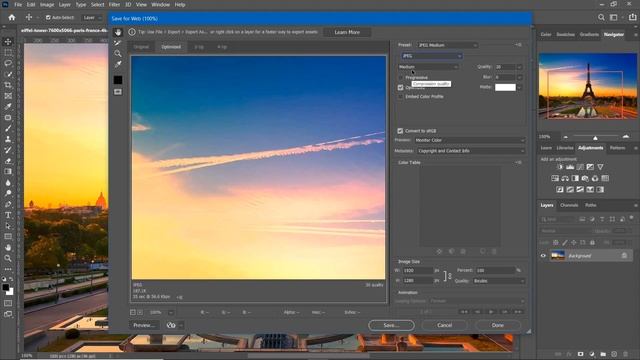640x360 pixels.
Task: Enable Embed Color Profile checkbox
Action: 400,97
